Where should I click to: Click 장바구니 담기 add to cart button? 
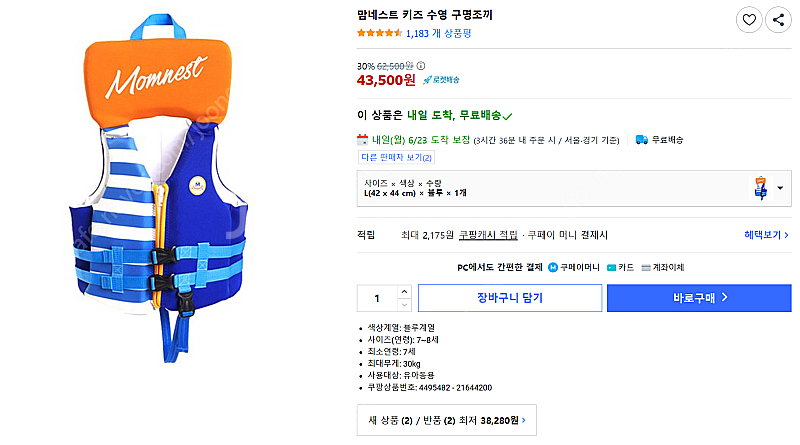[509, 298]
